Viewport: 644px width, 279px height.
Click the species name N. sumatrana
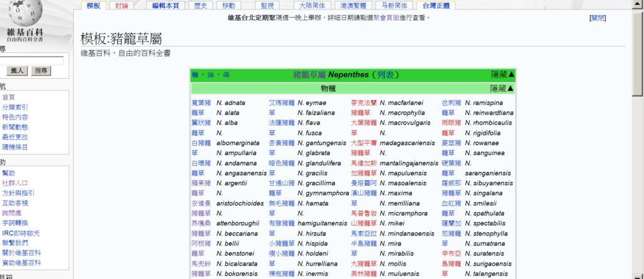tap(485, 244)
